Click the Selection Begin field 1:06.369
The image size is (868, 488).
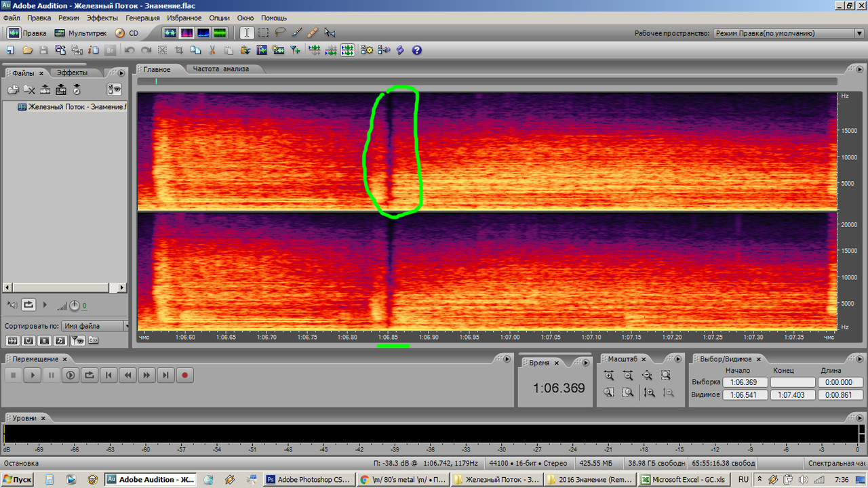745,382
